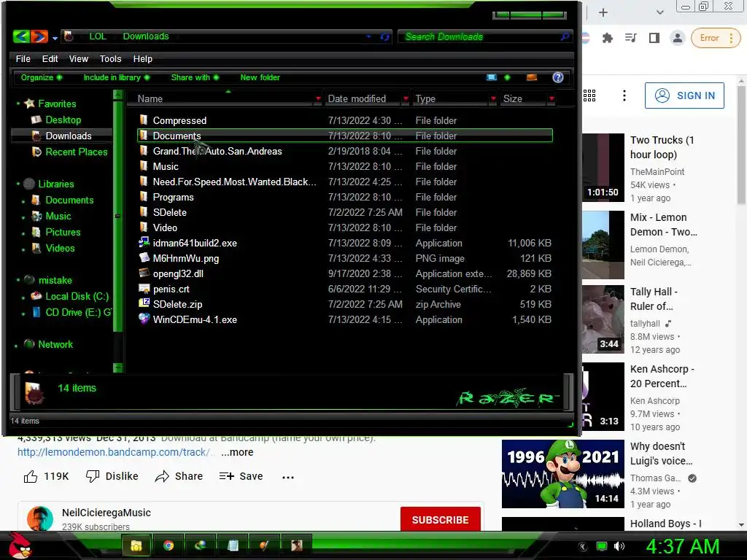Open the recent pages dropdown arrow

tap(55, 38)
